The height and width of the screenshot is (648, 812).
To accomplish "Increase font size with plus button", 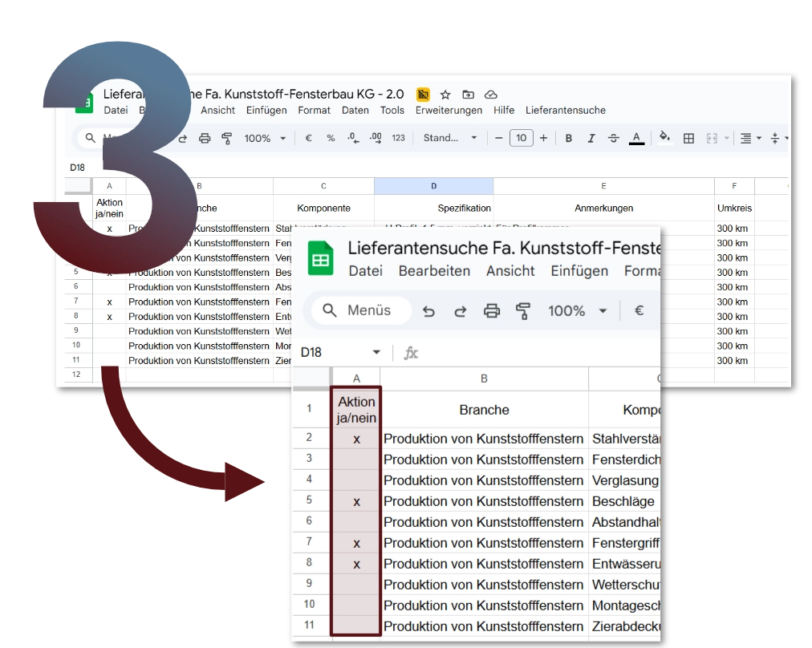I will click(543, 138).
